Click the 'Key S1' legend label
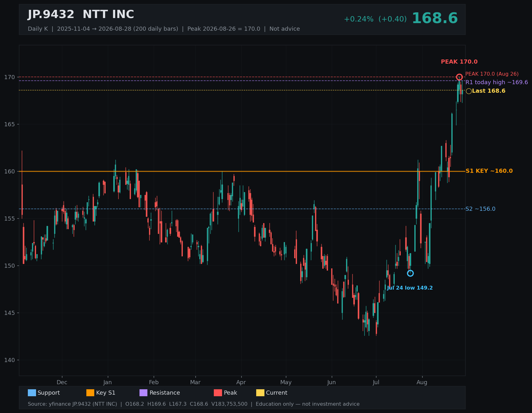The image size is (532, 413). pos(106,393)
